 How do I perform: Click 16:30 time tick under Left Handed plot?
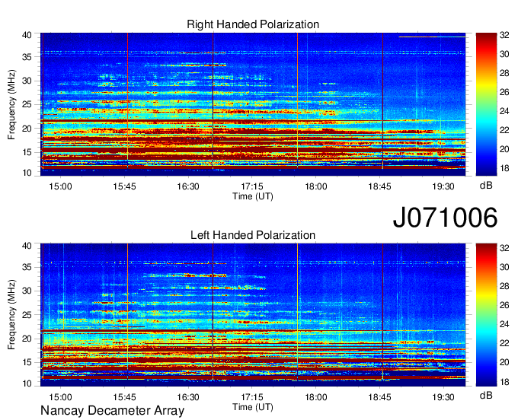point(188,397)
